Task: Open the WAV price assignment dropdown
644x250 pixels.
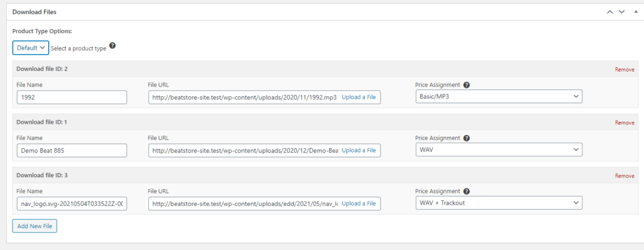Action: (x=499, y=150)
